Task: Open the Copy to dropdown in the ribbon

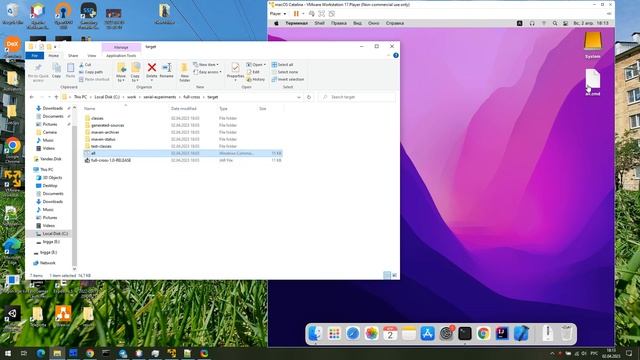Action: (135, 73)
